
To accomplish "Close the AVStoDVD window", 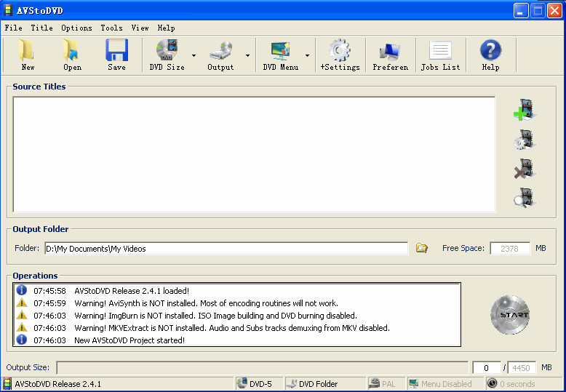I will [x=554, y=10].
